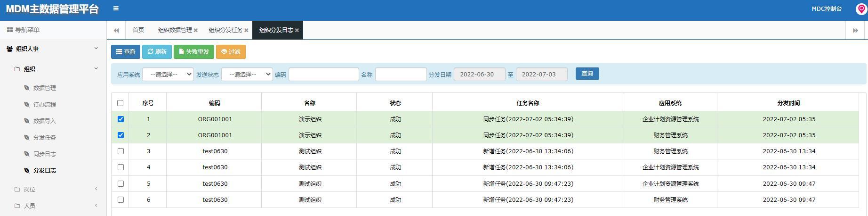
Task: Expand the 岗位 menu group
Action: tap(53, 190)
